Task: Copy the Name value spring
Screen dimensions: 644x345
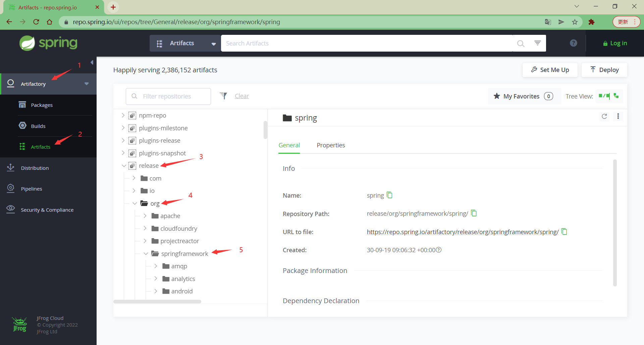Action: (x=389, y=195)
